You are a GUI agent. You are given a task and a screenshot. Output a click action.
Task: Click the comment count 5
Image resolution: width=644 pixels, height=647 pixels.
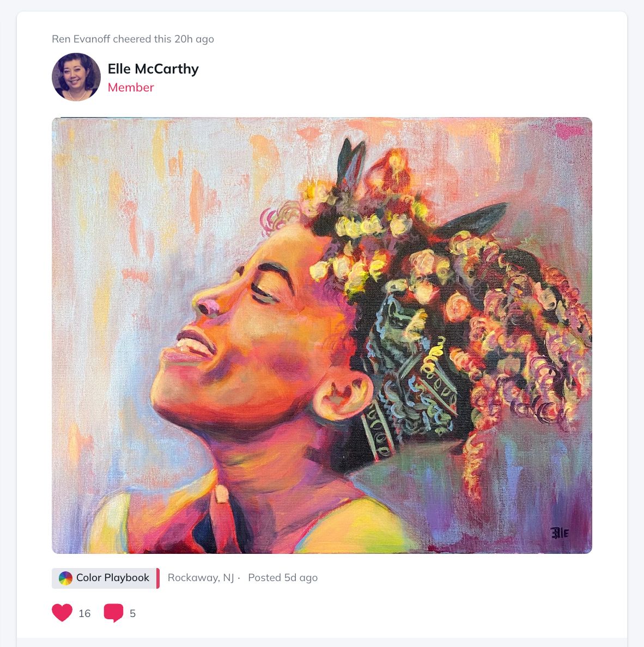click(132, 614)
